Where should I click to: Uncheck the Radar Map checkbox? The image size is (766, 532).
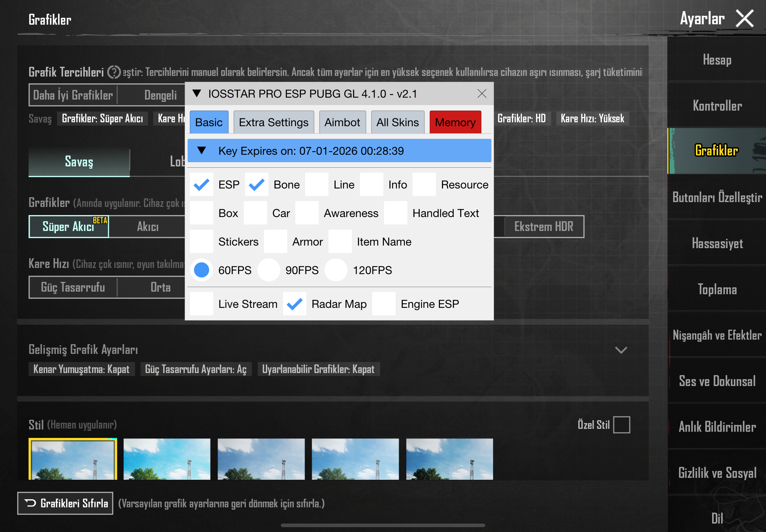[295, 304]
